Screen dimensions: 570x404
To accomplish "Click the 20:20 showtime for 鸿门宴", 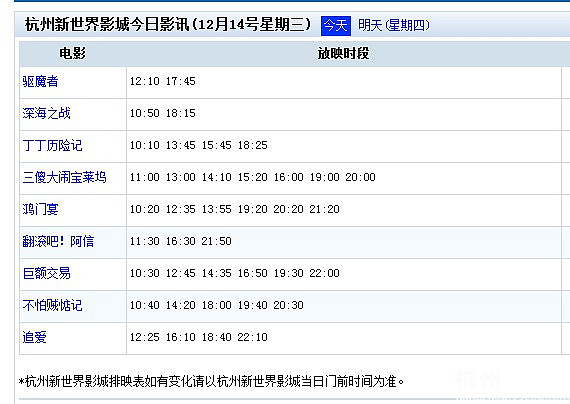I will click(x=289, y=209).
